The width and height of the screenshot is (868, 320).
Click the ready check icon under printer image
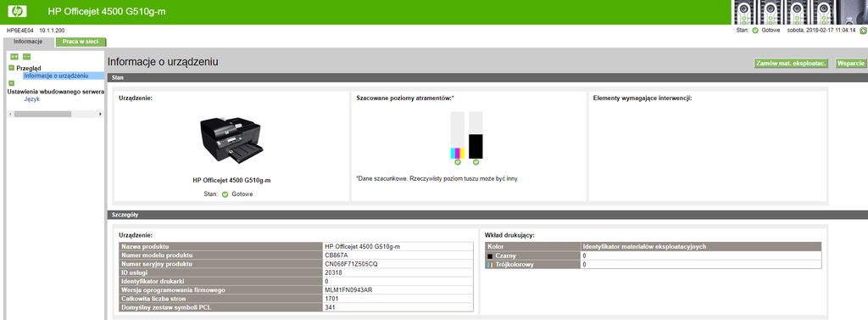(x=225, y=194)
